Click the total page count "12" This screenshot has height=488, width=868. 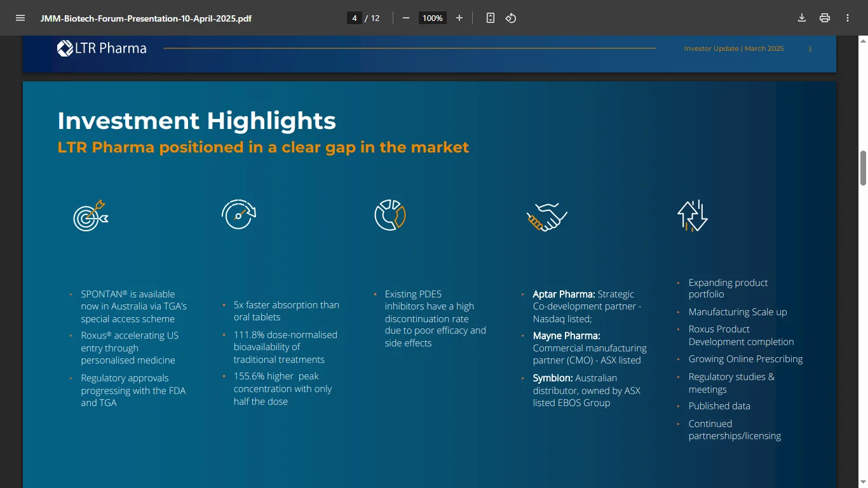tap(375, 18)
